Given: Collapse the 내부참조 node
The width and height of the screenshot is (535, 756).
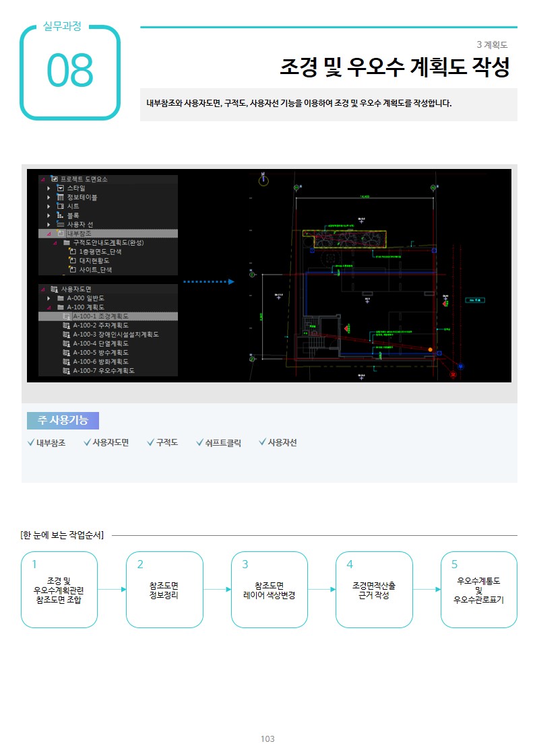Looking at the screenshot, I should [x=49, y=234].
